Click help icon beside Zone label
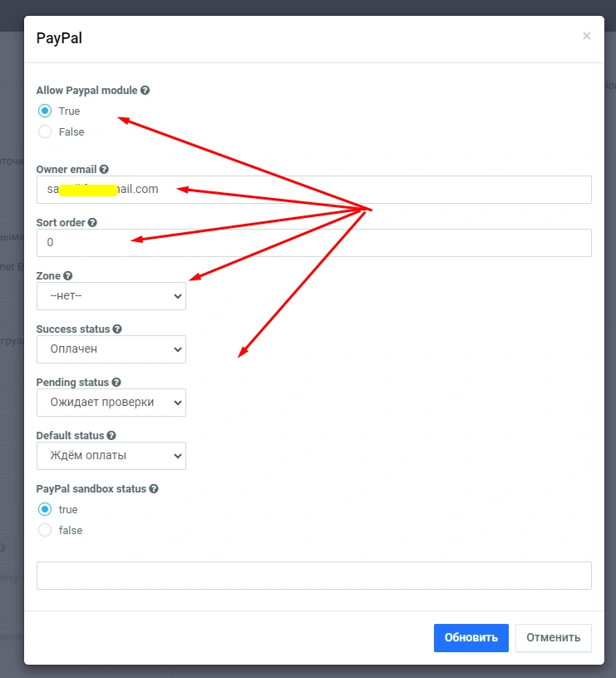 click(x=68, y=275)
